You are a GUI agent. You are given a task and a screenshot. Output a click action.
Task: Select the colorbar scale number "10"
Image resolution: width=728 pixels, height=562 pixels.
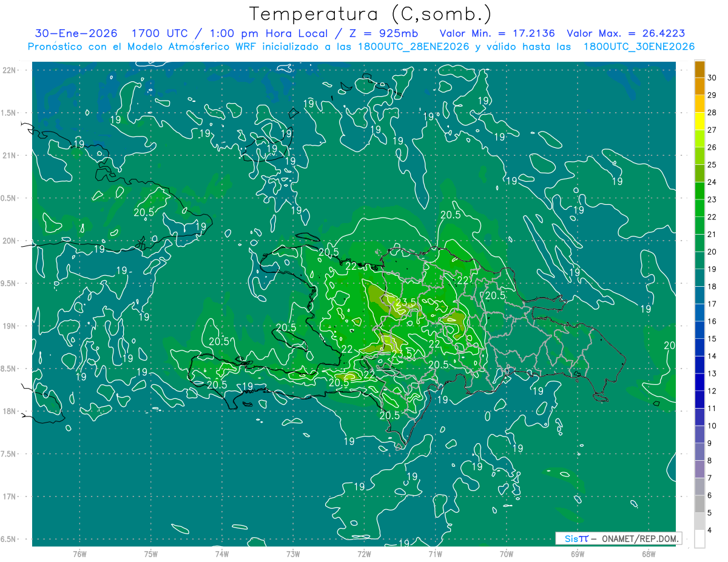[712, 426]
